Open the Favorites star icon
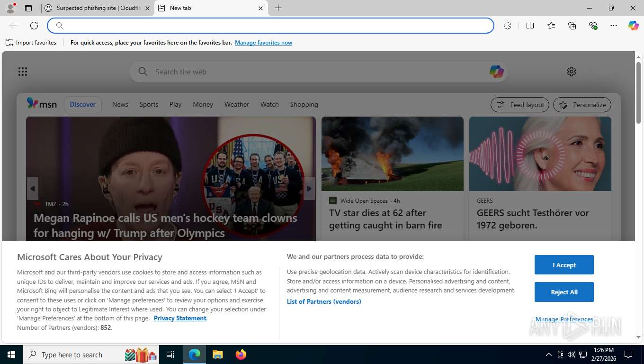The height and width of the screenshot is (364, 644). (x=551, y=26)
